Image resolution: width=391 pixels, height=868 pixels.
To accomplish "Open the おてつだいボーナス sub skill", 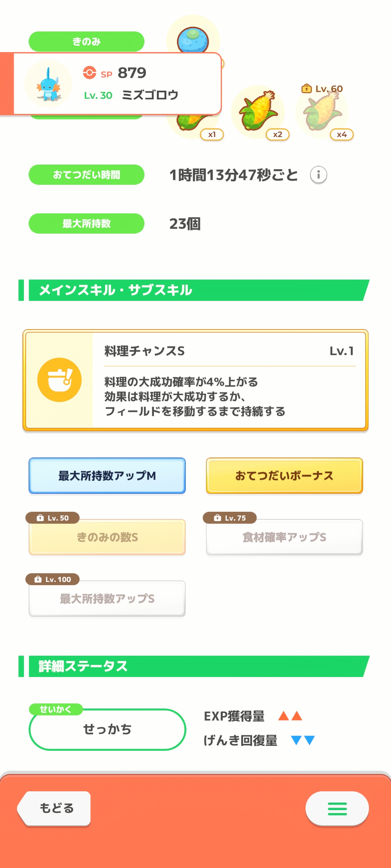I will tap(284, 476).
